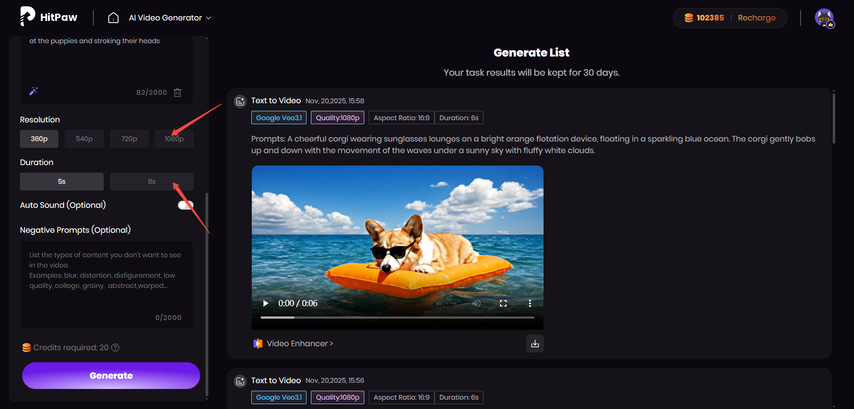Click the second task's Text to Video icon
This screenshot has height=409, width=854.
pos(240,381)
